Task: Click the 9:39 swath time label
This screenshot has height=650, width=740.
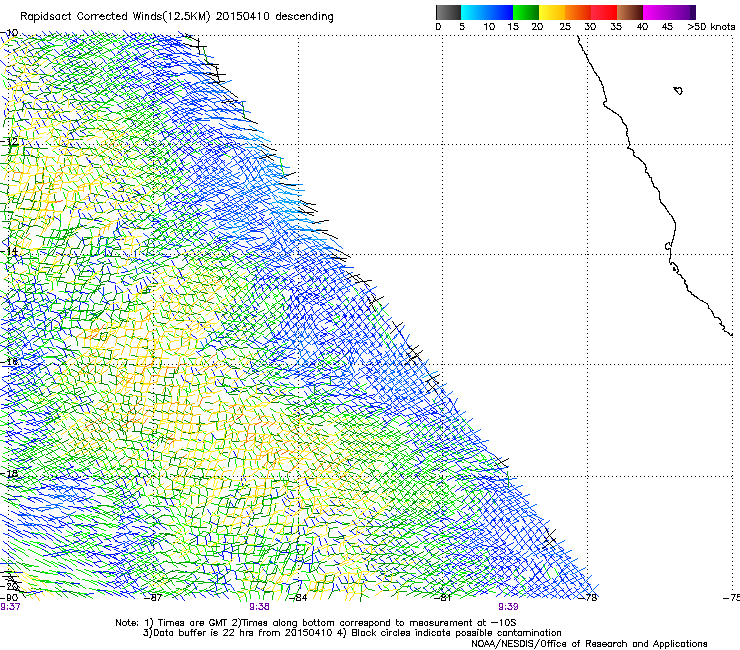Action: pos(508,607)
